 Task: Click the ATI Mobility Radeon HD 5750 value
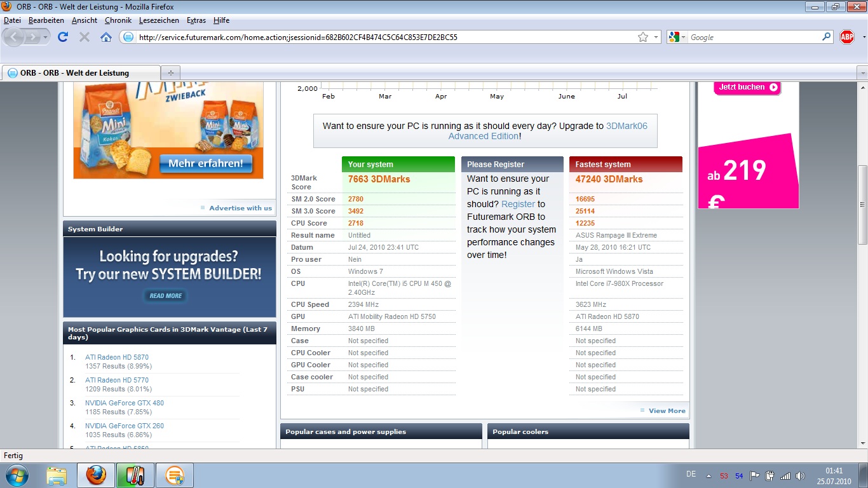point(391,316)
